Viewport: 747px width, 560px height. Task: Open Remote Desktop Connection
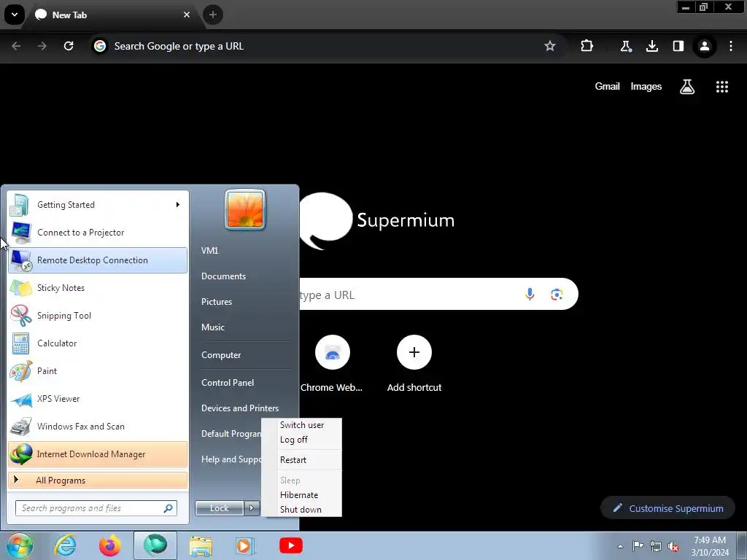click(x=98, y=260)
